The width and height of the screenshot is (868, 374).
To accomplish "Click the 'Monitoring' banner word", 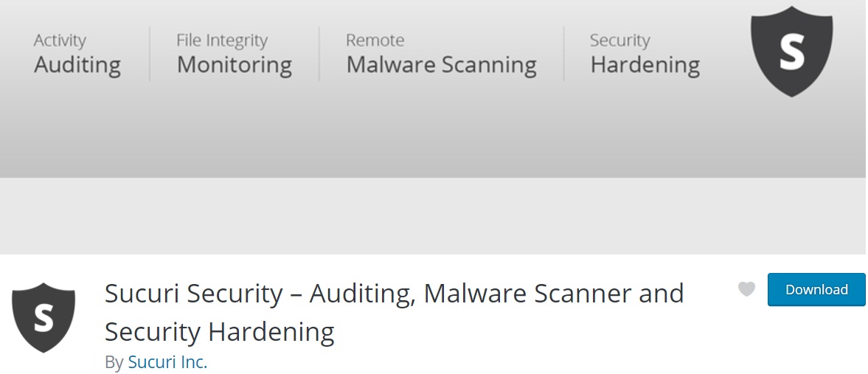I will pos(235,65).
